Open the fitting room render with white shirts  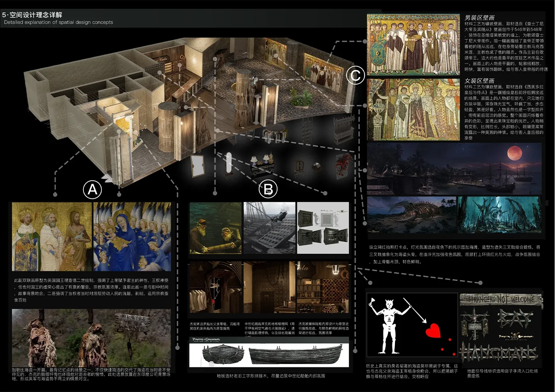tap(216, 287)
